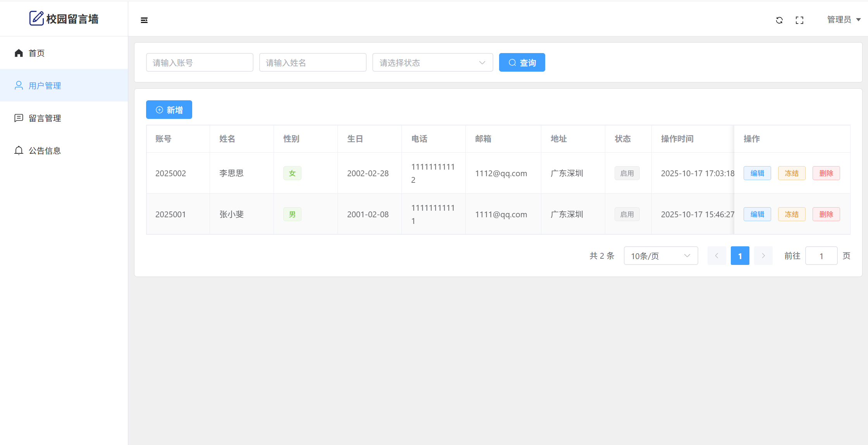The width and height of the screenshot is (868, 445).
Task: Edit user 李思思 via 编辑 button
Action: pos(757,173)
